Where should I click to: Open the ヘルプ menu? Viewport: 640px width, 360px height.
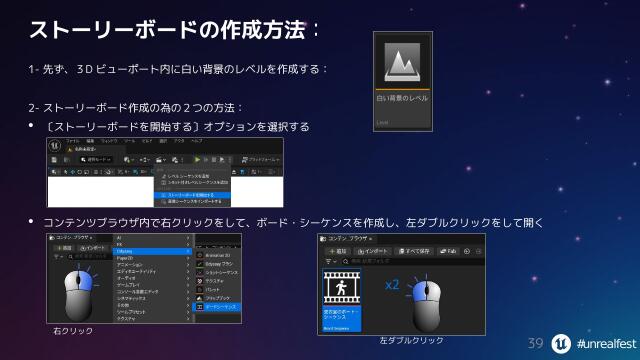197,141
